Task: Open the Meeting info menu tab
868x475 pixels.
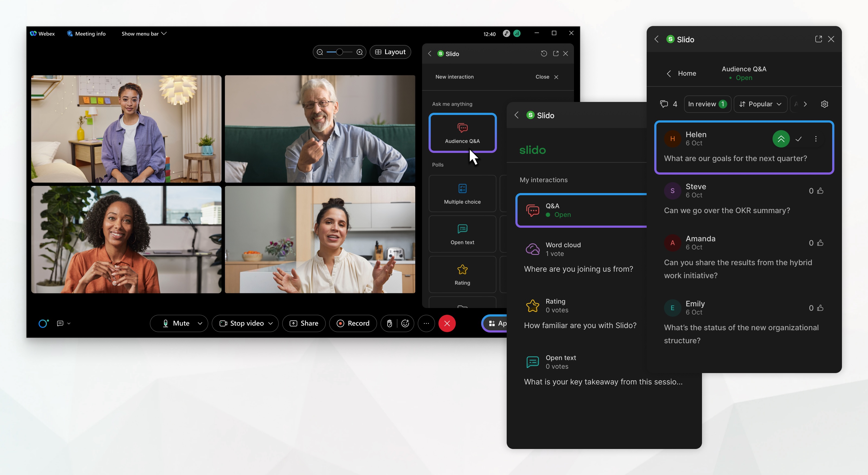Action: (86, 33)
